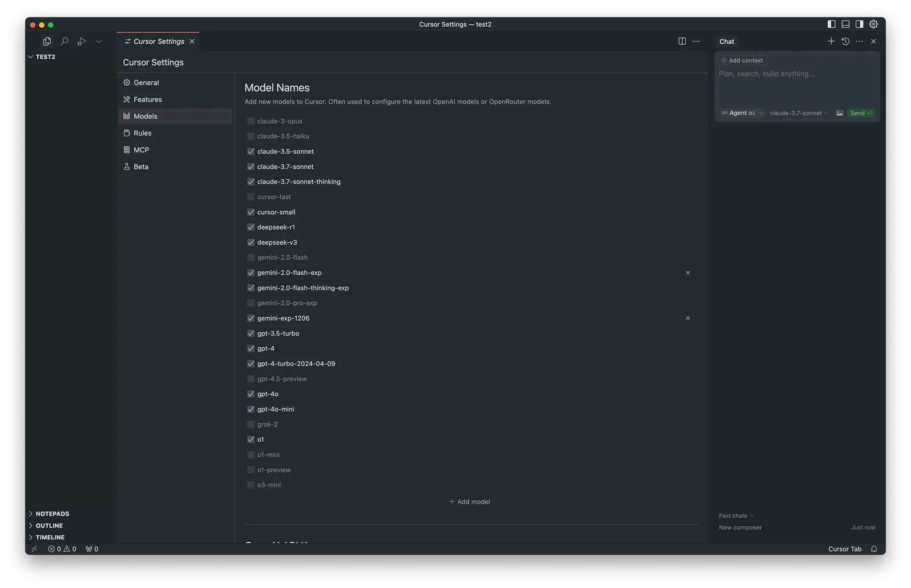Select Features settings section
Screen dimensions: 911x588
175,100
